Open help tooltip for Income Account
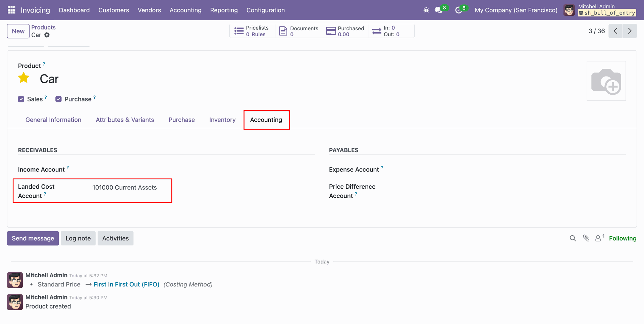This screenshot has width=644, height=324. [68, 167]
